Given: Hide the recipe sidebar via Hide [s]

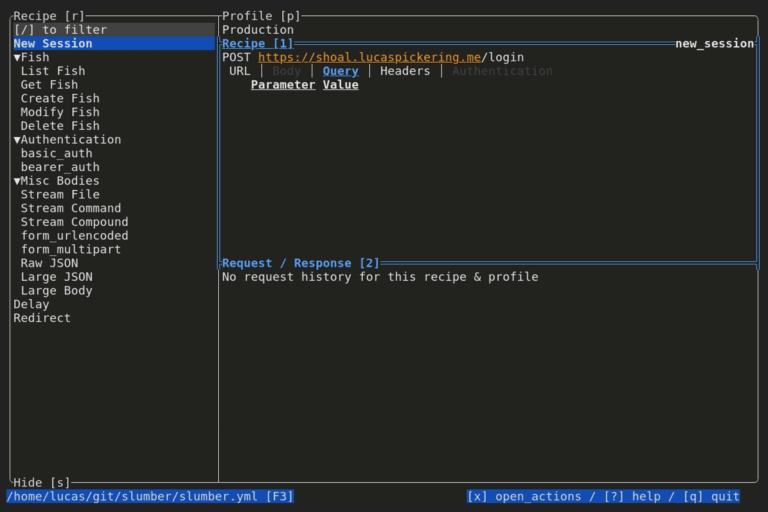Looking at the screenshot, I should click(x=42, y=483).
